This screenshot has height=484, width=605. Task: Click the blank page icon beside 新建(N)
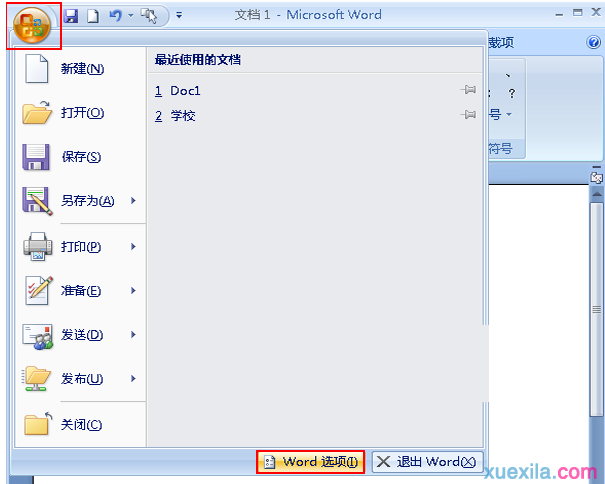37,69
